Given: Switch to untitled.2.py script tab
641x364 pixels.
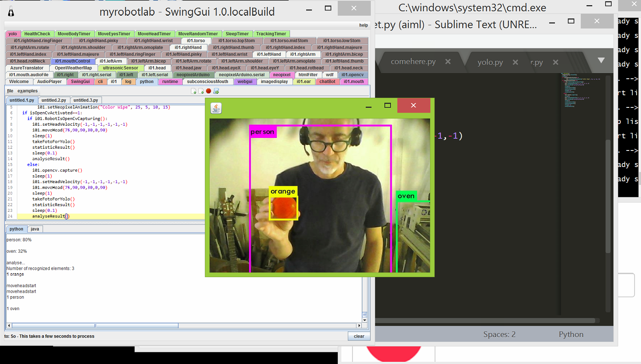Looking at the screenshot, I should click(x=54, y=100).
